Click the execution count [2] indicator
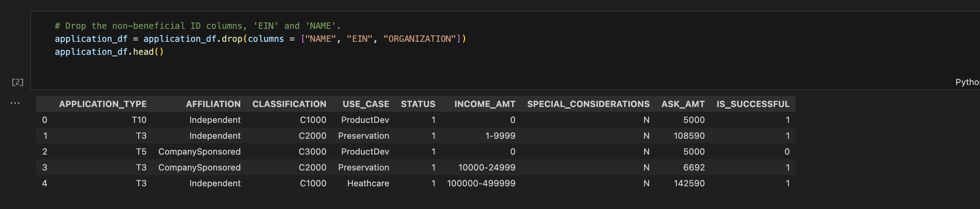 (x=17, y=82)
